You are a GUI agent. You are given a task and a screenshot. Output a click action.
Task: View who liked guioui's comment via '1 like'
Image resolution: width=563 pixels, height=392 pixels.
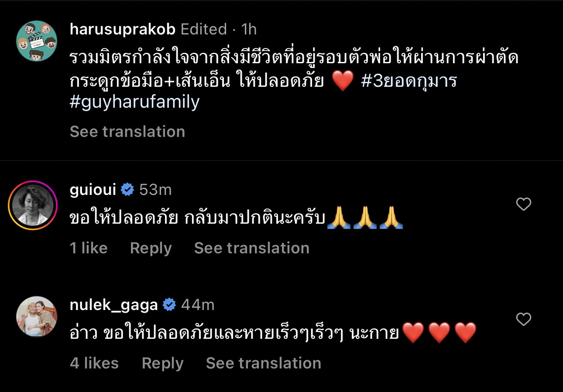(89, 248)
